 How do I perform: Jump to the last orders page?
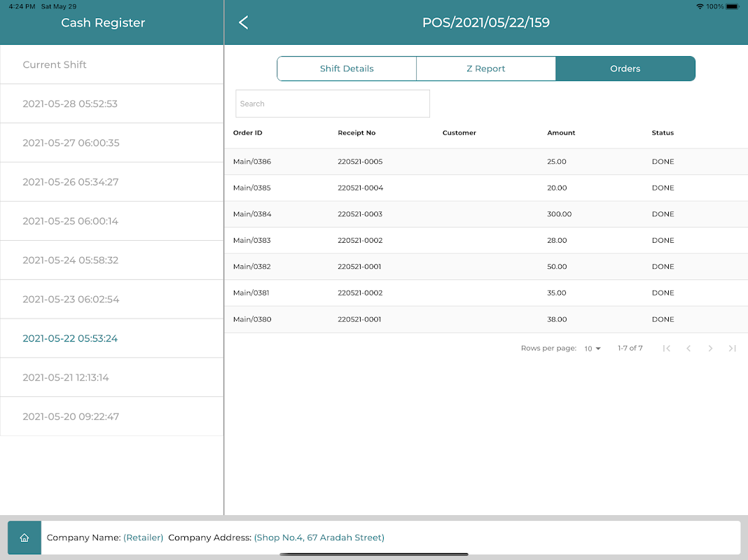(x=733, y=349)
